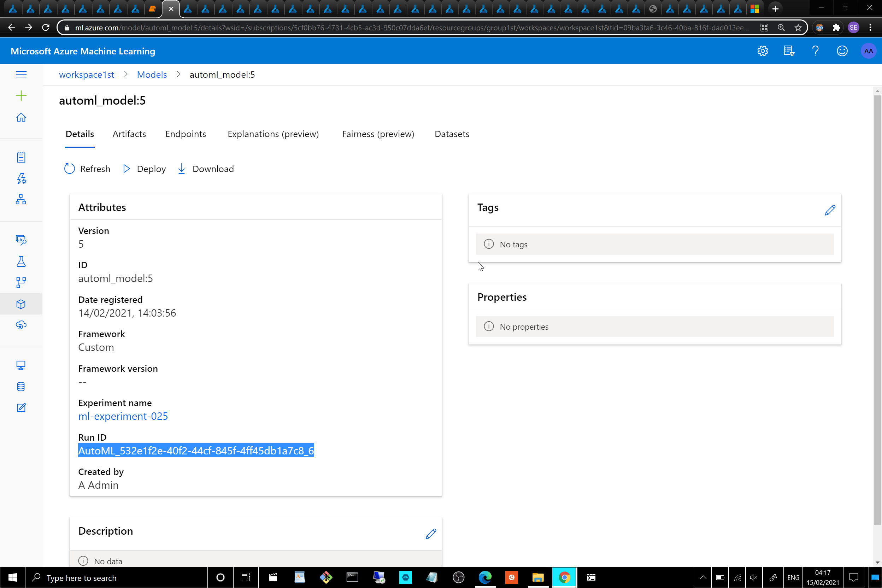The width and height of the screenshot is (882, 588).
Task: Click the page vertical scrollbar
Action: pyautogui.click(x=877, y=310)
